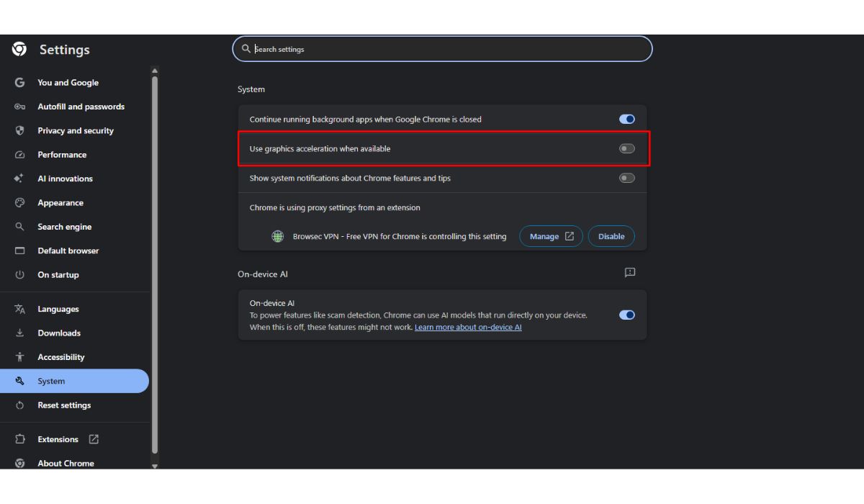
Task: Click the Google G icon in sidebar
Action: 19,83
